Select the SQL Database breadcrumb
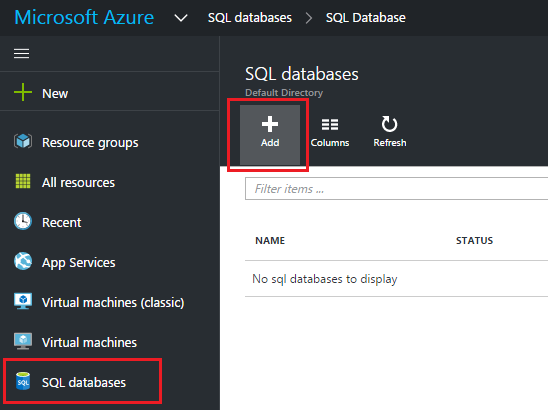 click(x=366, y=18)
